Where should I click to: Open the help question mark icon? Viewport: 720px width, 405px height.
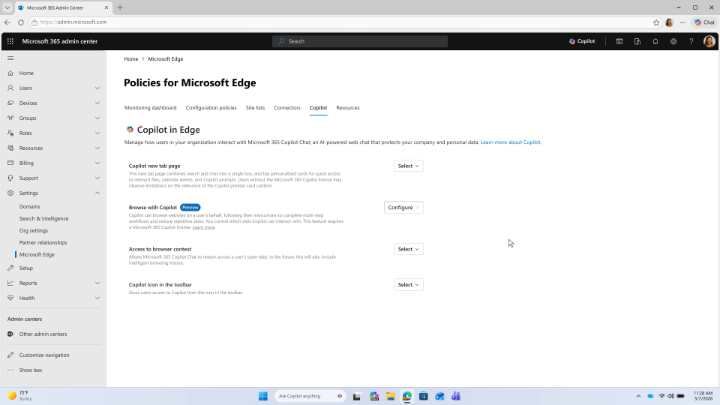tap(691, 41)
